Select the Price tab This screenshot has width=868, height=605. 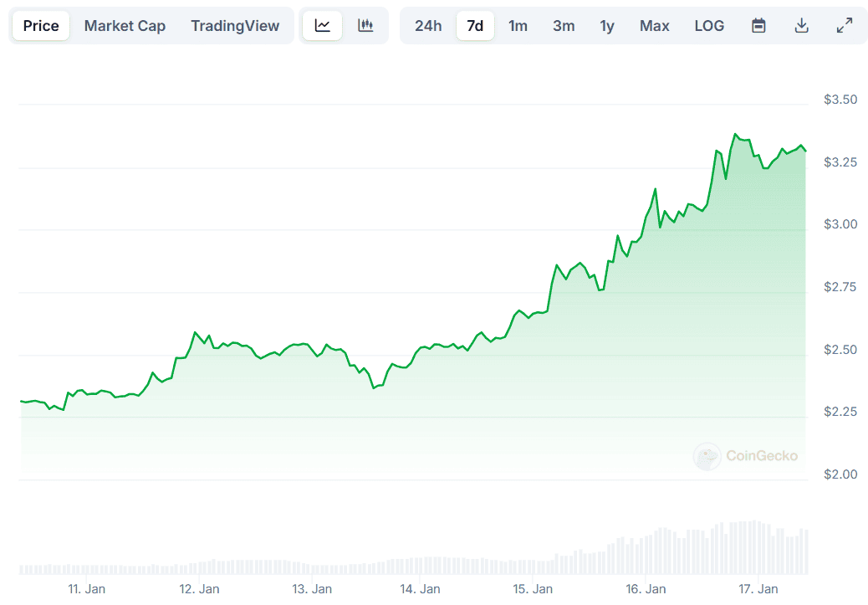pyautogui.click(x=41, y=25)
